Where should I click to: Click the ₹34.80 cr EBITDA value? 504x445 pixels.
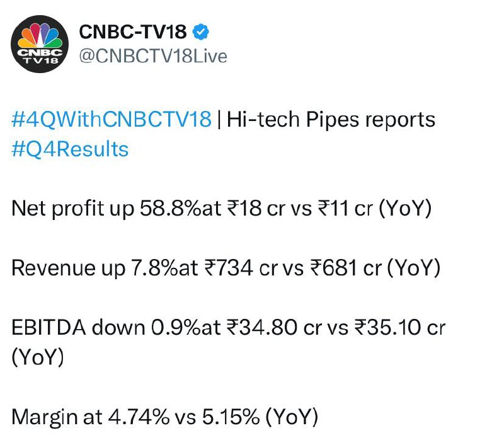tap(275, 328)
